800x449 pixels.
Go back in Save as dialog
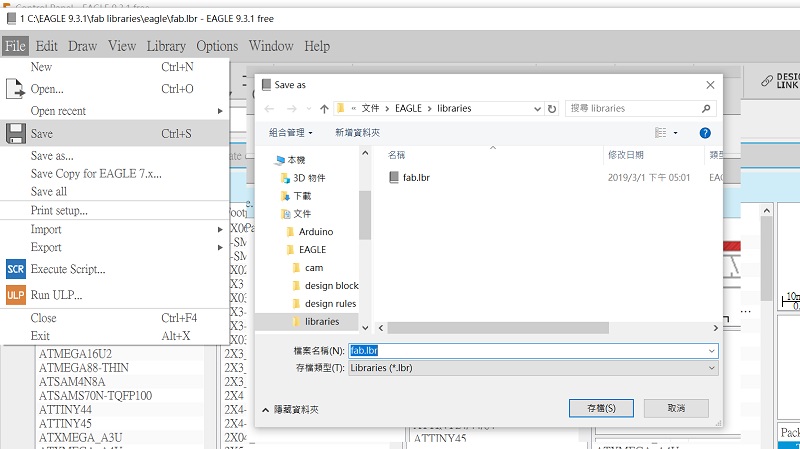coord(269,109)
